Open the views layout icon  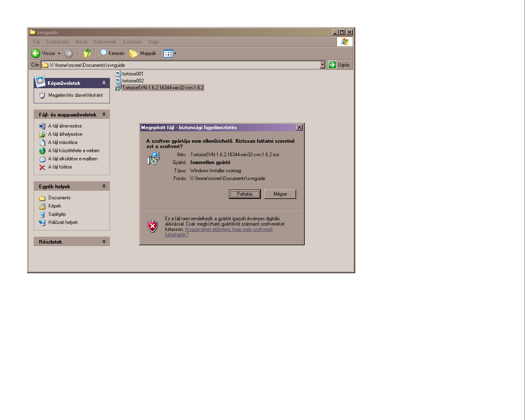tap(168, 53)
